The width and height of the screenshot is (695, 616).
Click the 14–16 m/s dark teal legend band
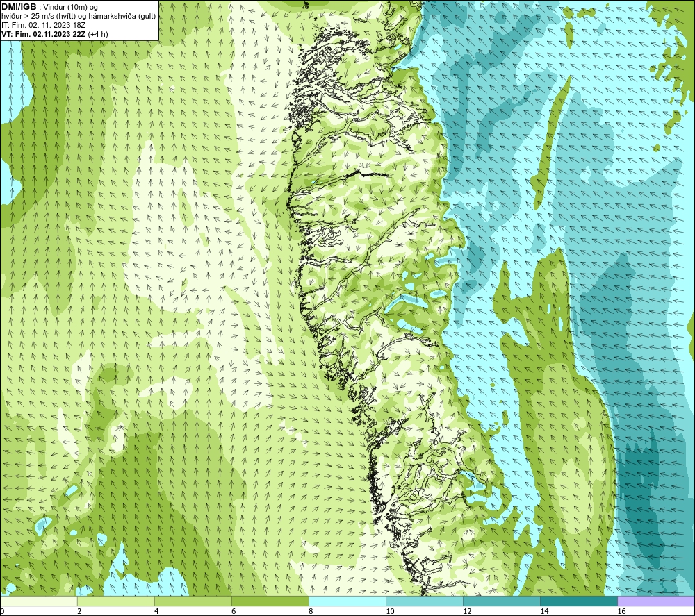point(578,601)
